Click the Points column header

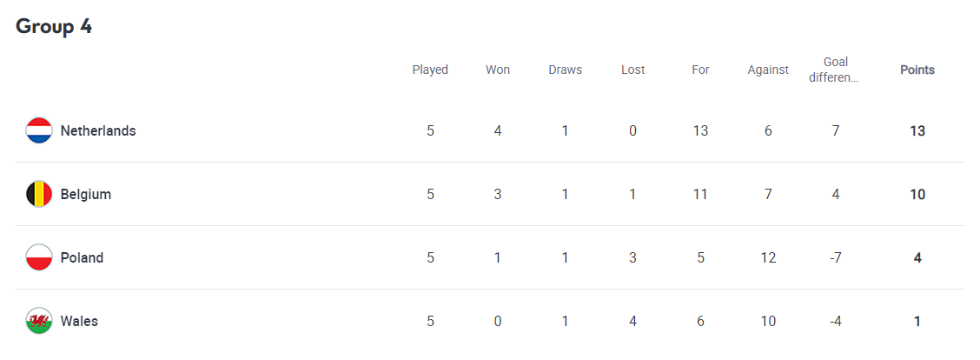(917, 70)
